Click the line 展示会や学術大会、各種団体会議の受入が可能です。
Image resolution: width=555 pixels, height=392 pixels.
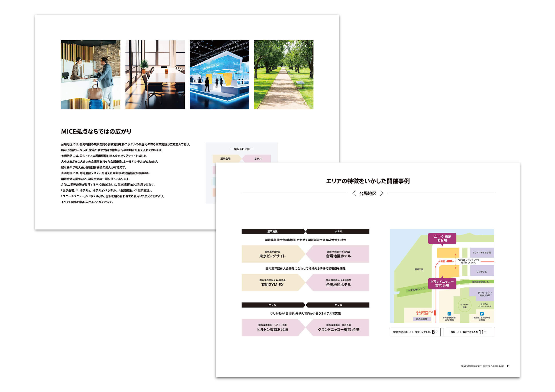[x=94, y=167]
